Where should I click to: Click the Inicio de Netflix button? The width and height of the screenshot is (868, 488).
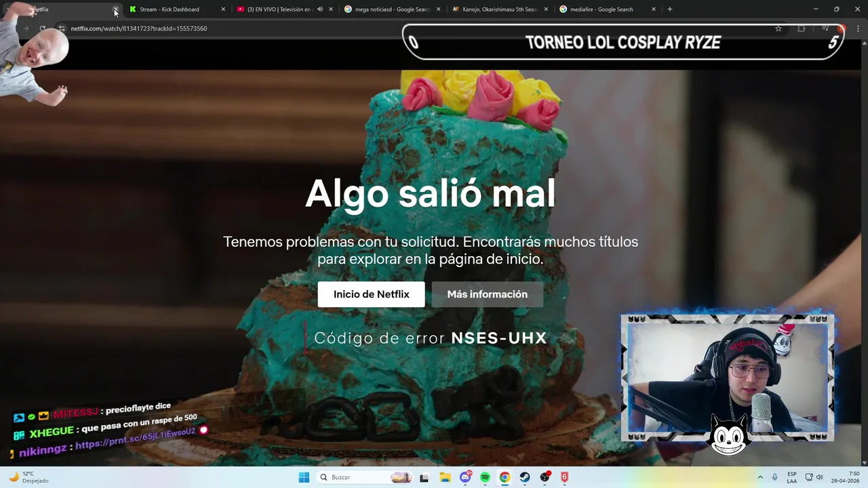(371, 294)
